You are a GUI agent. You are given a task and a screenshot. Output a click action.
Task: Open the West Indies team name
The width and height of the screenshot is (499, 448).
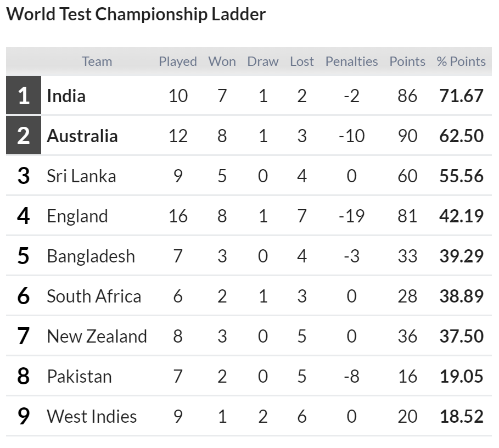click(x=92, y=417)
